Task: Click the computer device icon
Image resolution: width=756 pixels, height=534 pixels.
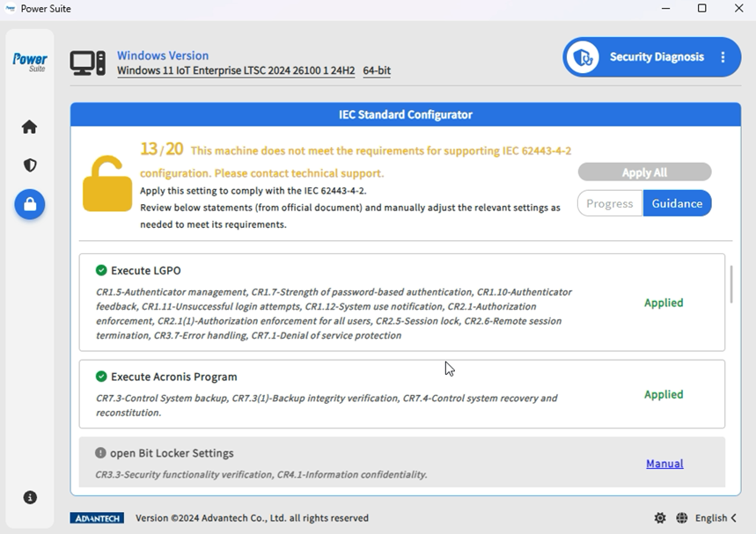Action: click(x=88, y=62)
